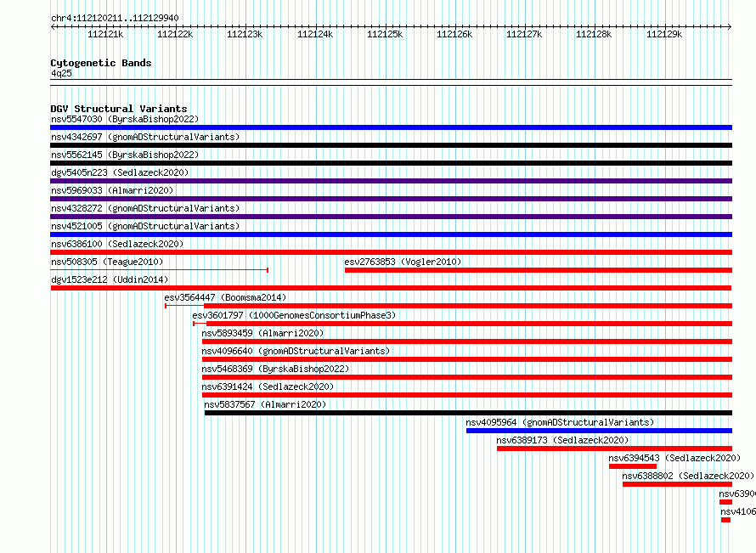Click the 112126k ruler tick label

[454, 34]
